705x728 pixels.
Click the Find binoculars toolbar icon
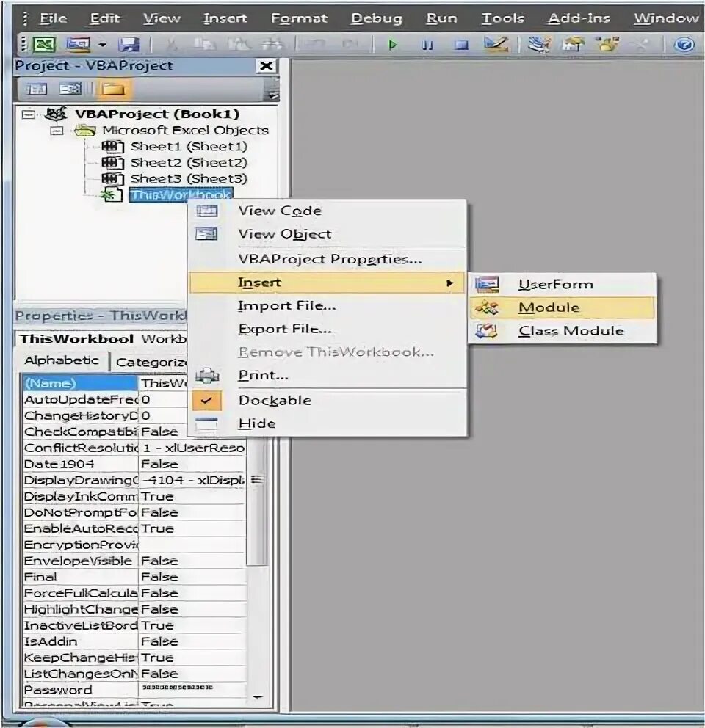click(x=272, y=45)
